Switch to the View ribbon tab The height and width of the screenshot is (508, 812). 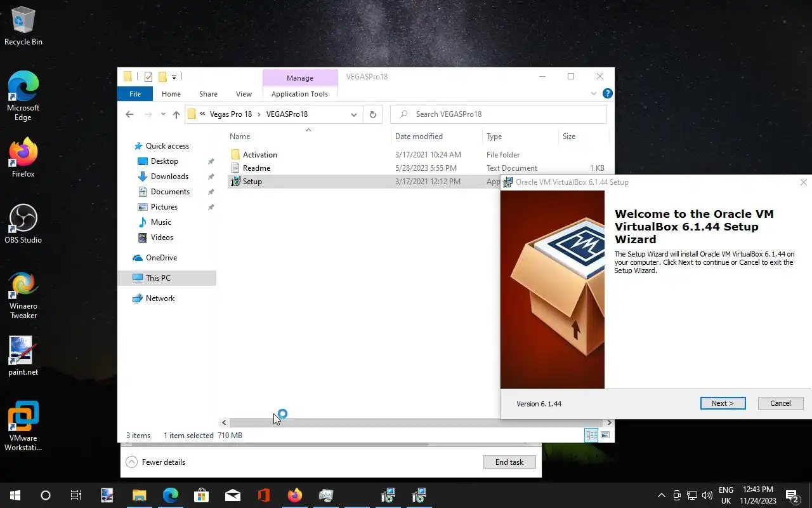pyautogui.click(x=244, y=94)
